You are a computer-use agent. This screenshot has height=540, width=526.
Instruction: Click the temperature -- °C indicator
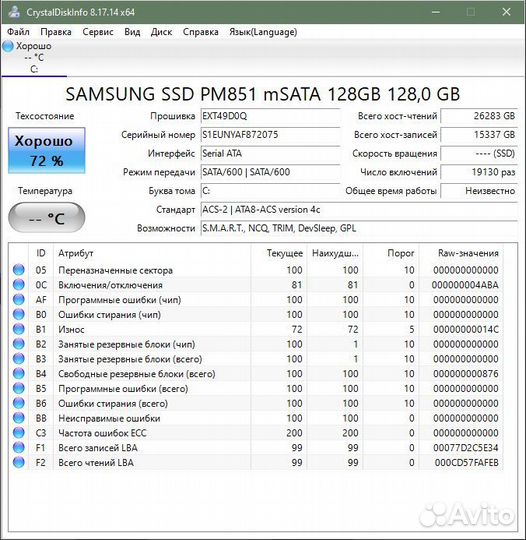tap(47, 218)
